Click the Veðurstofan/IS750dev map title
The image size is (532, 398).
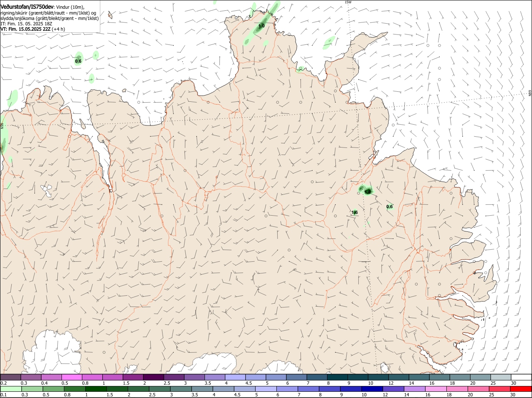point(27,7)
